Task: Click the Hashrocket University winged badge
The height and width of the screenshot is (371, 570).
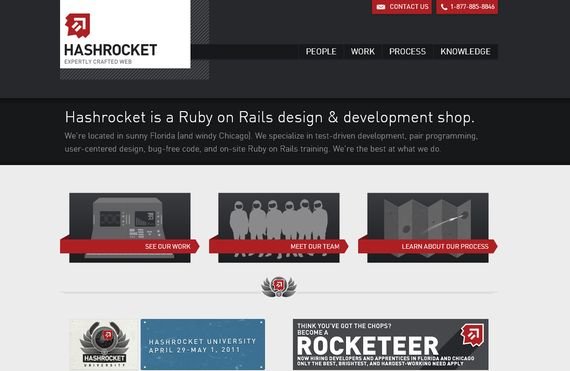Action: pyautogui.click(x=104, y=344)
